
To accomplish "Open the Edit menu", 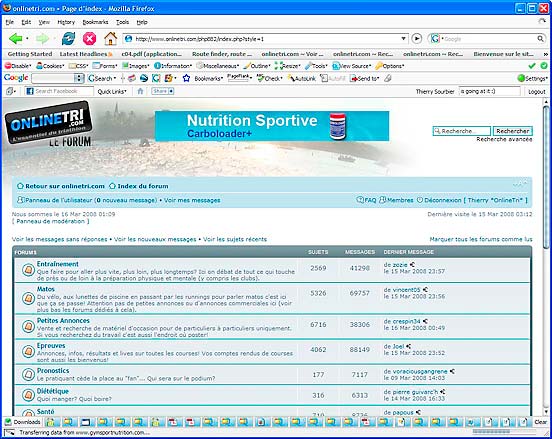I will point(26,22).
